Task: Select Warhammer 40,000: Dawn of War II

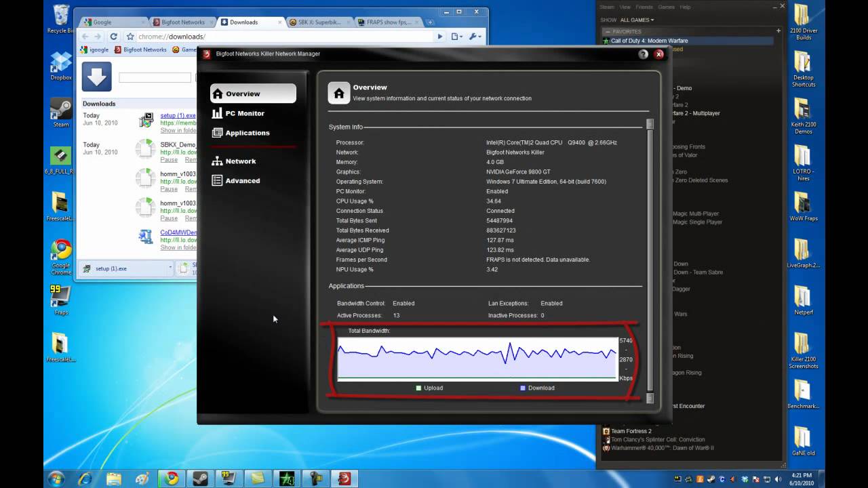Action: pos(662,447)
